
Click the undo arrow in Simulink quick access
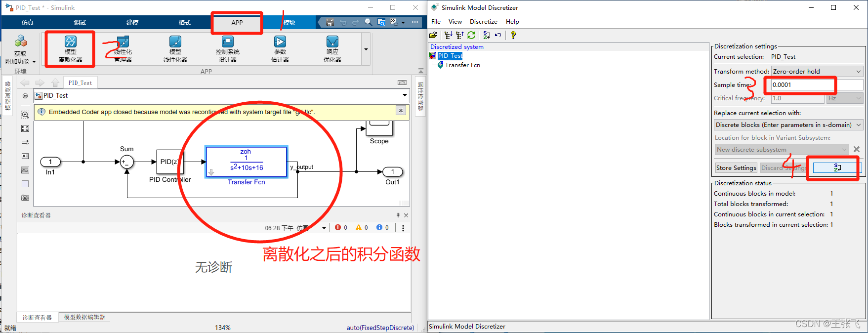[x=343, y=22]
